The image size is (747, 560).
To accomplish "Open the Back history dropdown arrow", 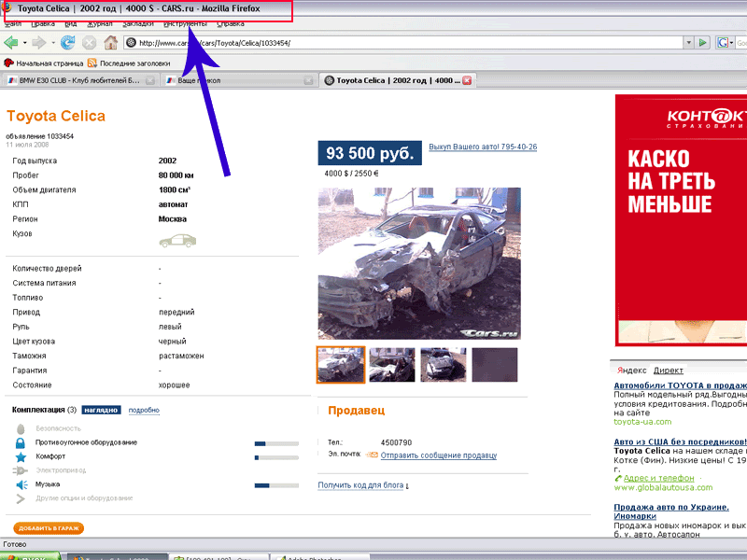I will pyautogui.click(x=25, y=43).
